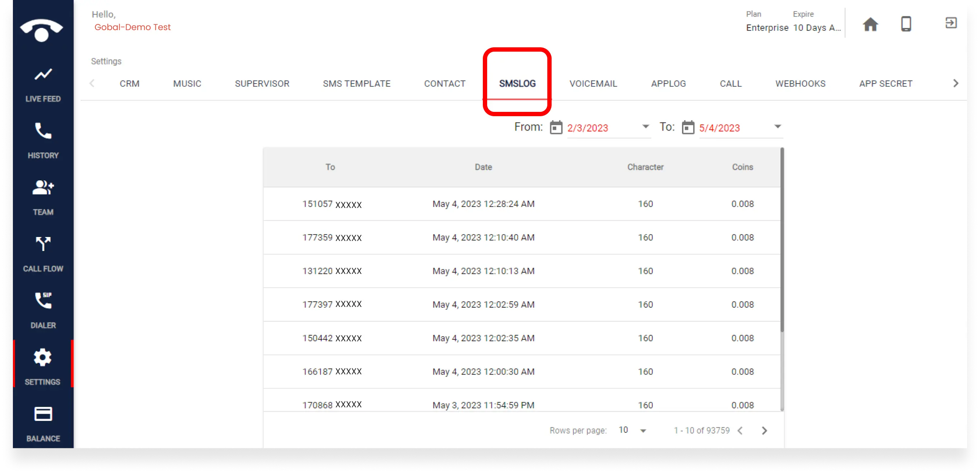Click the logout icon top right
The height and width of the screenshot is (474, 980).
pyautogui.click(x=951, y=23)
